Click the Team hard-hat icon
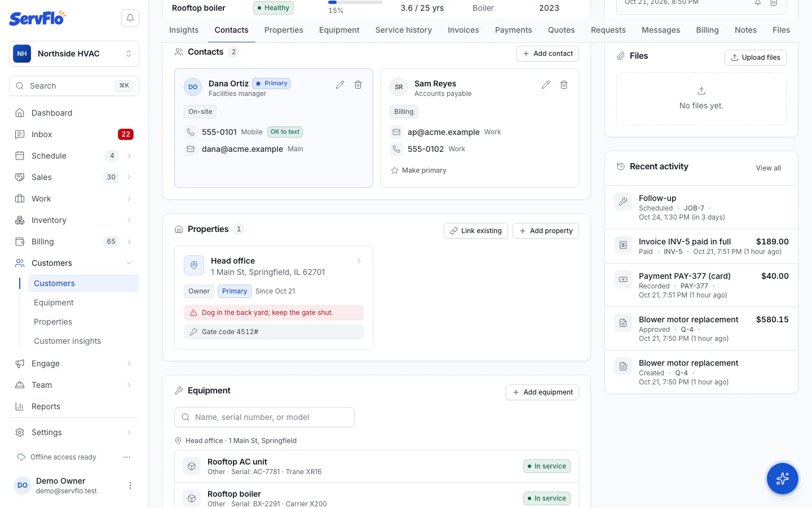The width and height of the screenshot is (812, 508). coord(20,385)
